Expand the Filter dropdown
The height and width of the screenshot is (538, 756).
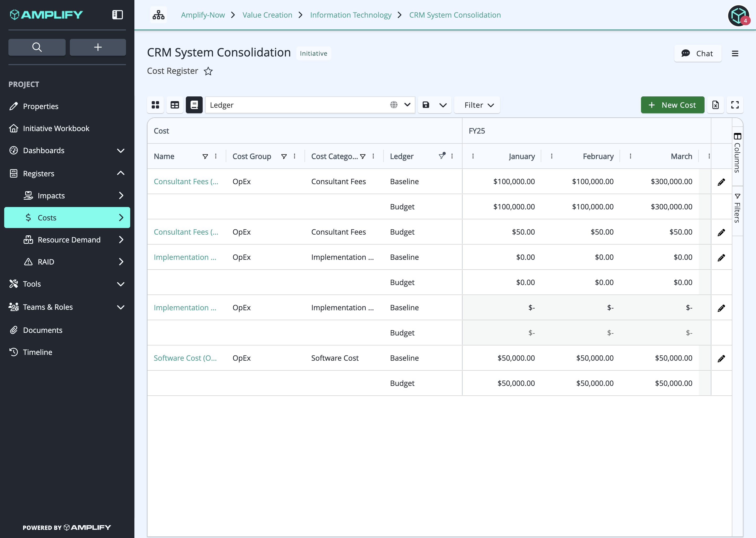pyautogui.click(x=477, y=105)
